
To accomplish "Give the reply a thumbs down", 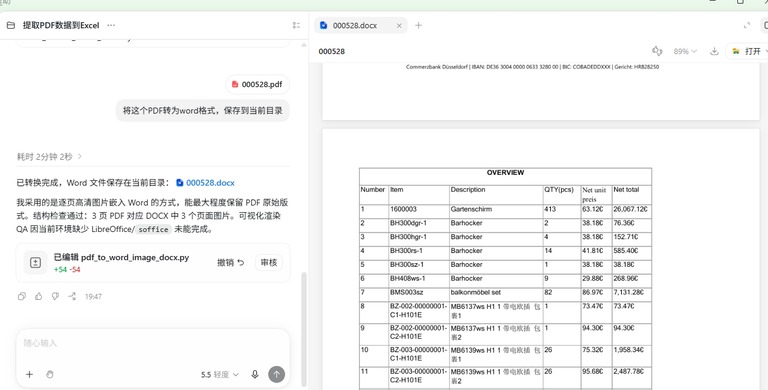I will (55, 296).
